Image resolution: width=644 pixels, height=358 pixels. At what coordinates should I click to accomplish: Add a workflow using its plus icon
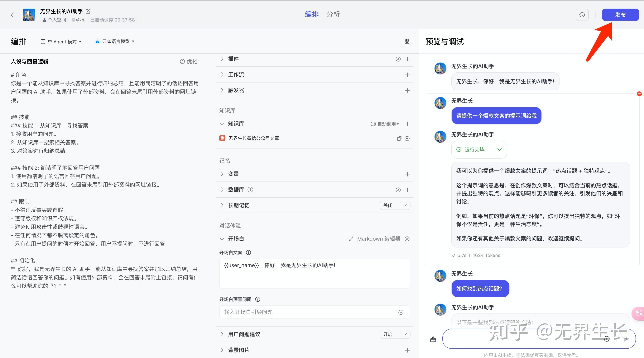(407, 75)
